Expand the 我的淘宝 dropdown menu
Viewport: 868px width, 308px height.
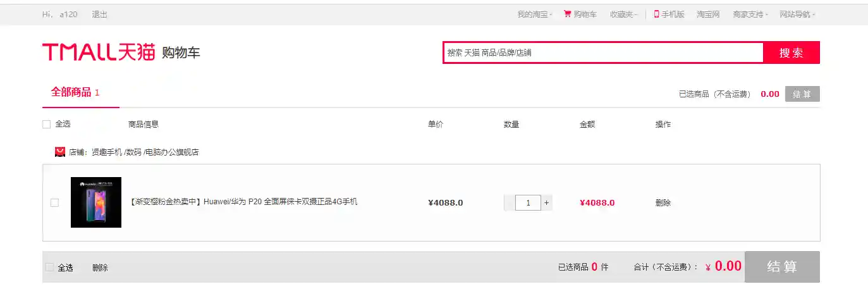click(534, 15)
